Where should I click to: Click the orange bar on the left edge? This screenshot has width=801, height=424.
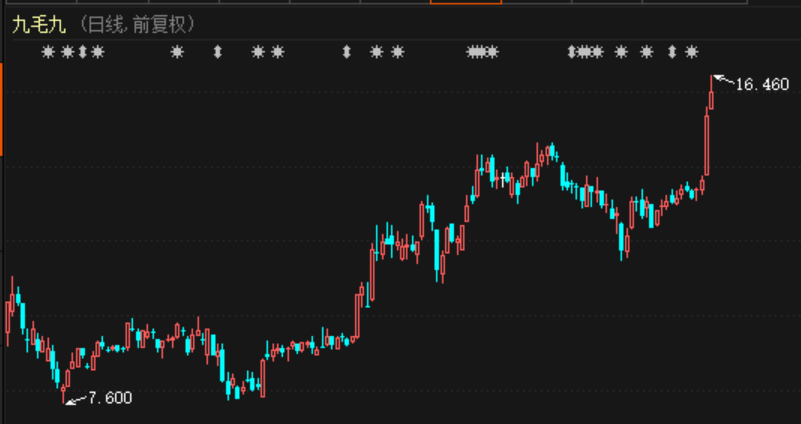tap(2, 108)
